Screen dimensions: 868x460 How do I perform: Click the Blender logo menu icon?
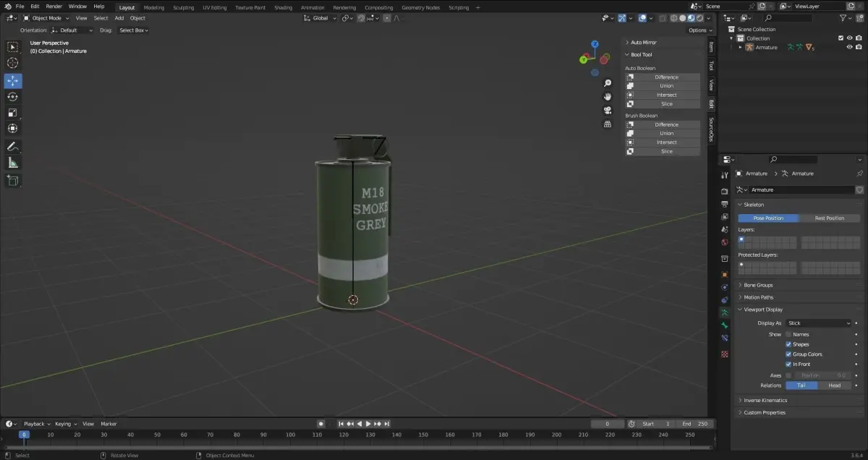(8, 7)
